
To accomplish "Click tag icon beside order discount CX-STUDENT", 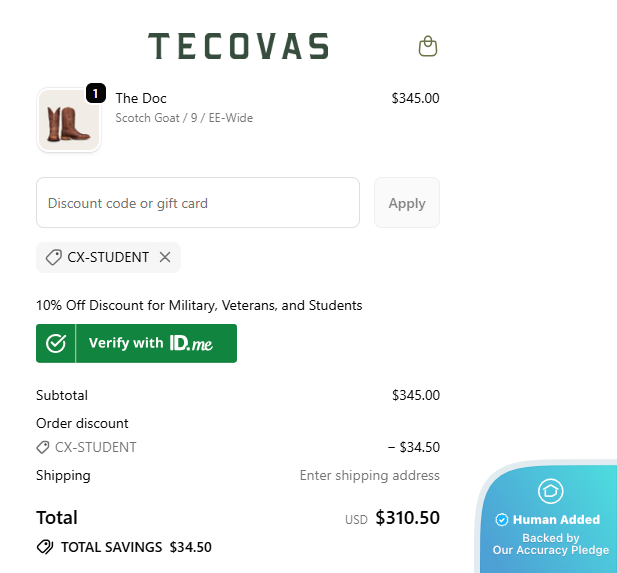I will [43, 447].
